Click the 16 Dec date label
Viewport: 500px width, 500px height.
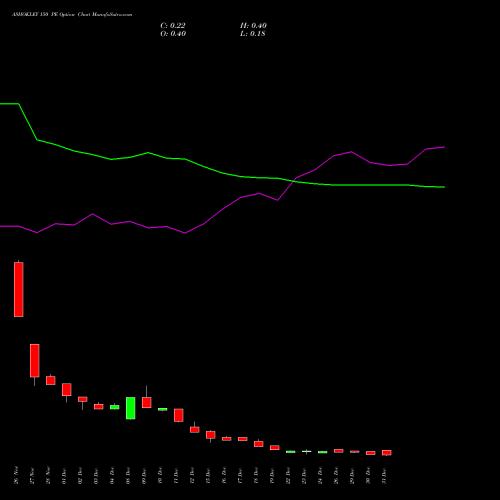(x=224, y=476)
